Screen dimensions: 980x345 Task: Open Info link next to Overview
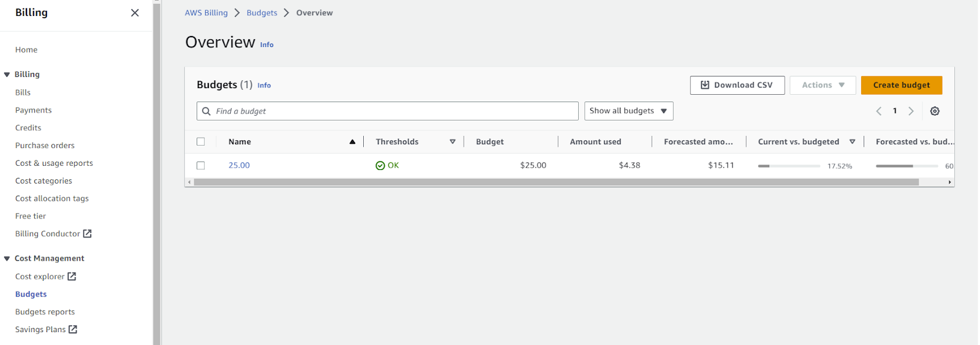tap(267, 45)
